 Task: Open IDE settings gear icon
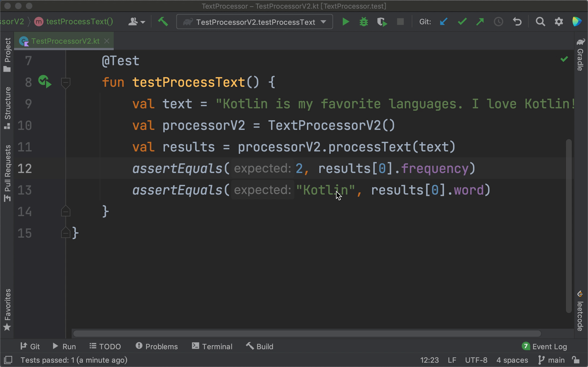pos(559,22)
